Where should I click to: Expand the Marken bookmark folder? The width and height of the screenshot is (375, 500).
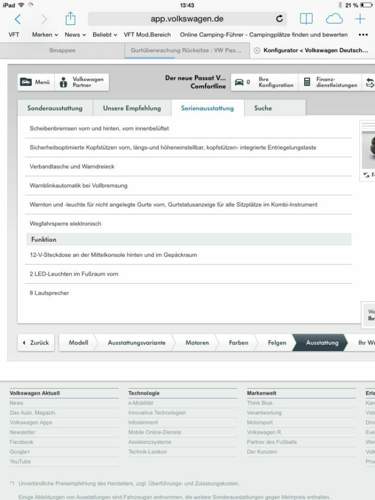[45, 35]
